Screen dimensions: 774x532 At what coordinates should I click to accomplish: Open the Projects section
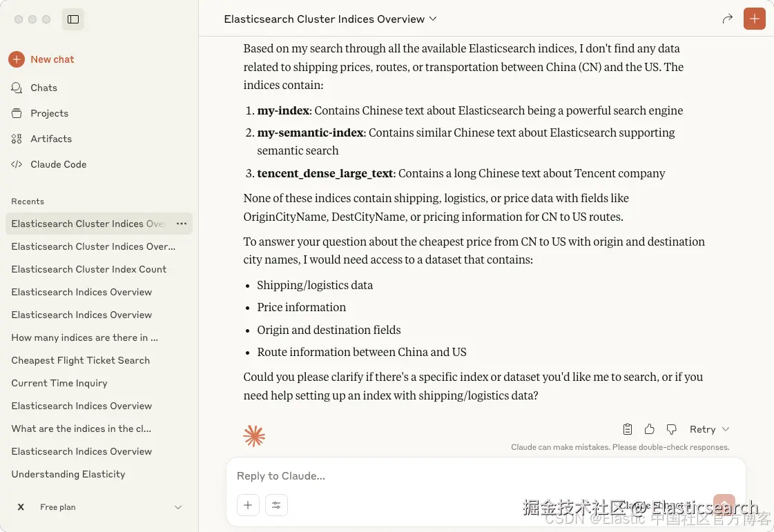[39, 113]
